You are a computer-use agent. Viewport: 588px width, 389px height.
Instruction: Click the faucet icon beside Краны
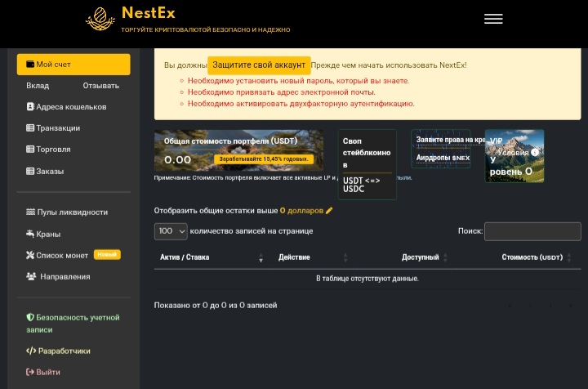click(x=30, y=234)
